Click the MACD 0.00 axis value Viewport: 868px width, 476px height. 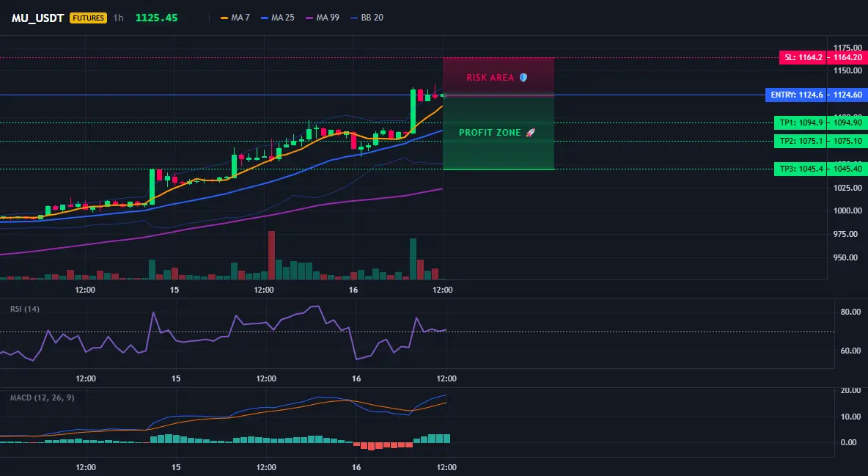click(849, 442)
